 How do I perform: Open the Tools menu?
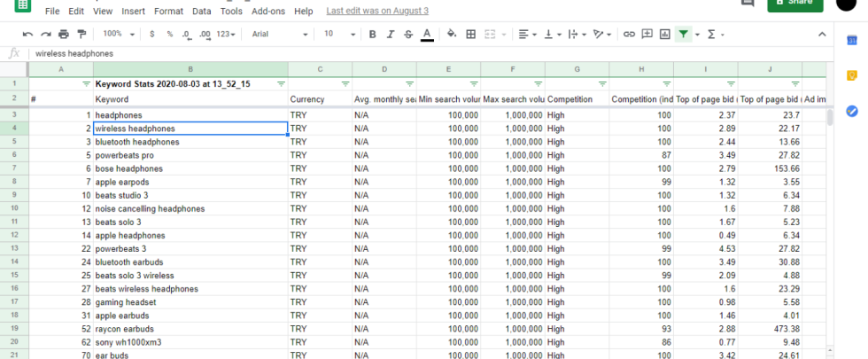231,11
